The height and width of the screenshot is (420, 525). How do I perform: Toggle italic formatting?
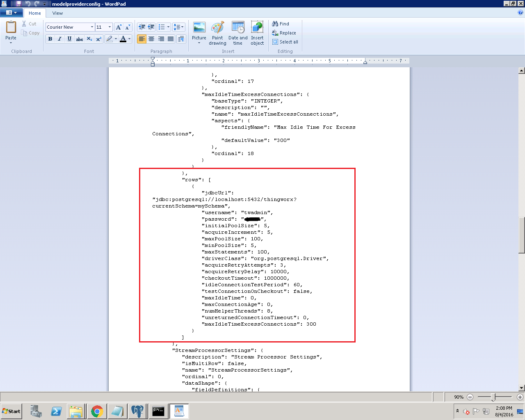click(59, 39)
